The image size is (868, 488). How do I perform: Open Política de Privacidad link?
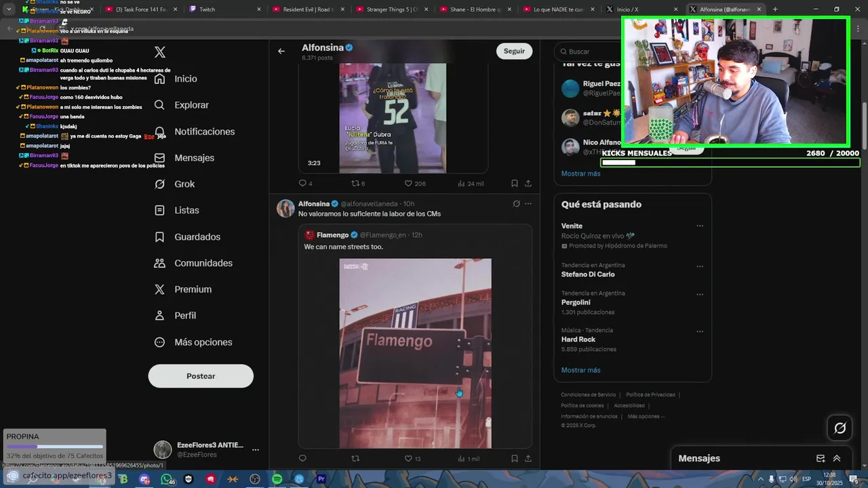tap(650, 394)
